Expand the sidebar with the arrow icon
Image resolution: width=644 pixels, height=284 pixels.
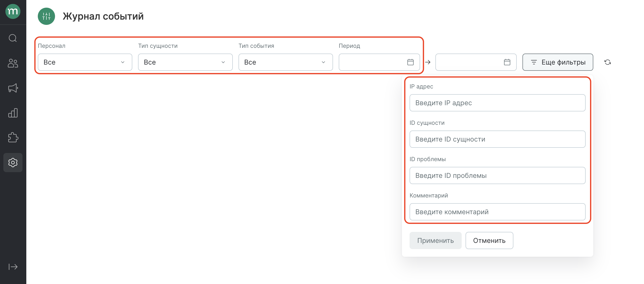13,267
